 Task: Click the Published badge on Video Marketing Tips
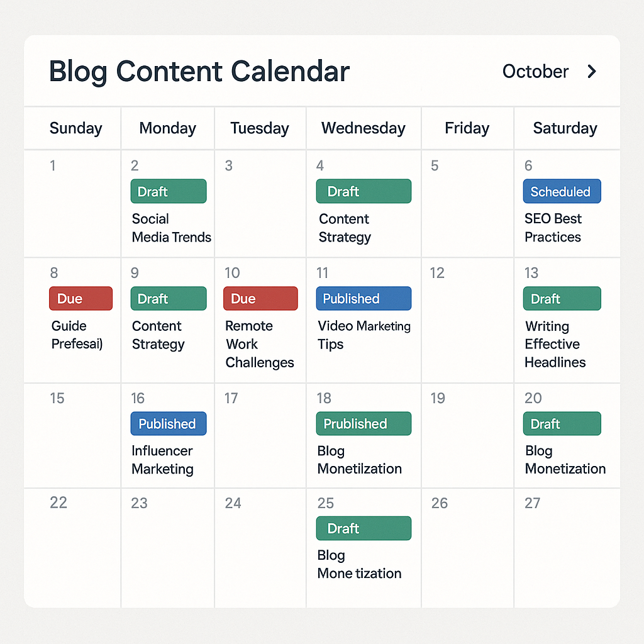tap(364, 298)
